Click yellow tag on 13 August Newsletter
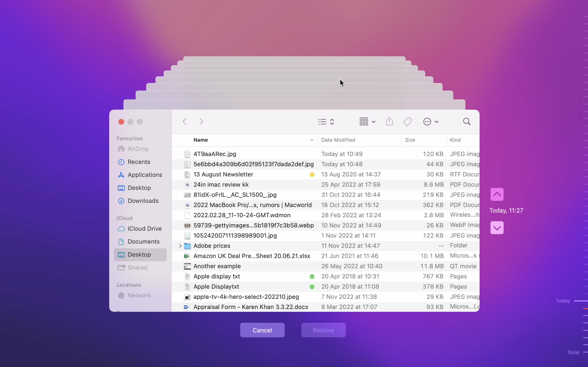 click(x=312, y=174)
